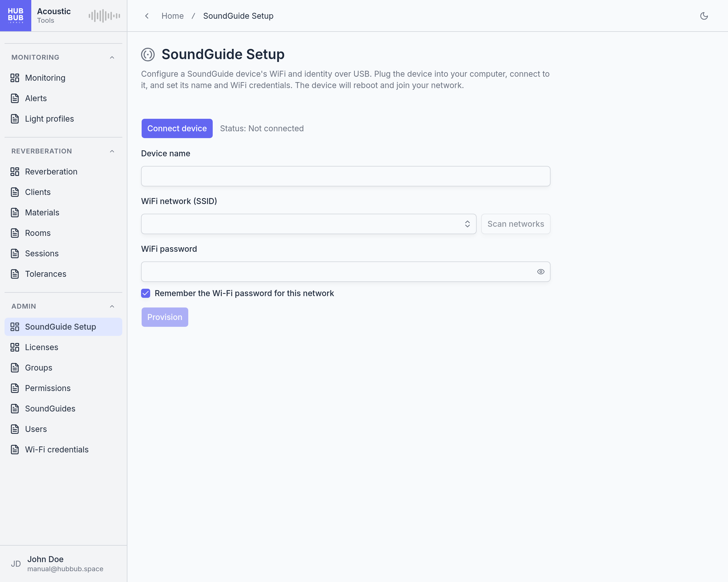Open Tolerances in the sidebar
The height and width of the screenshot is (582, 728).
[63, 274]
